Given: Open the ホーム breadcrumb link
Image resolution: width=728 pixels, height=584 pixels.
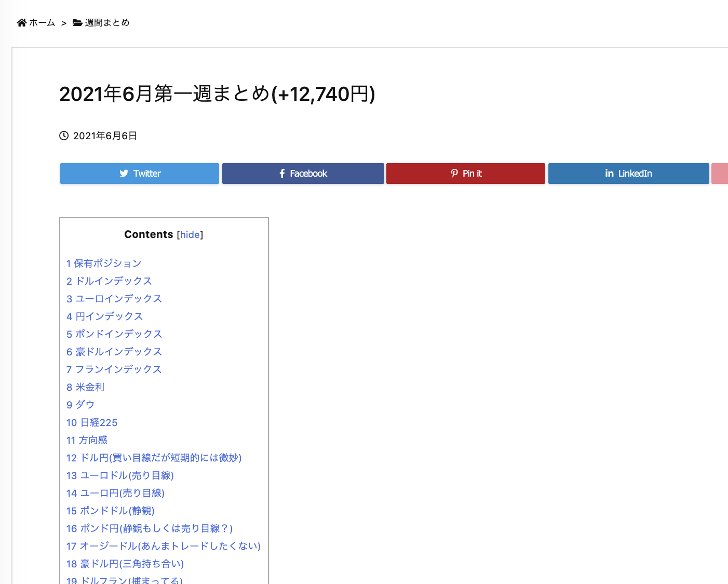Looking at the screenshot, I should click(x=42, y=23).
